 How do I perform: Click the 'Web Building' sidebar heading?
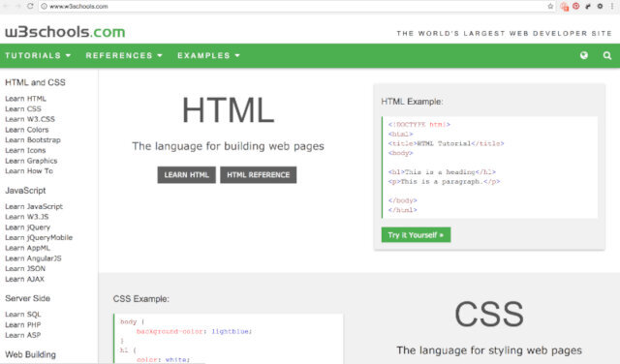click(x=30, y=354)
